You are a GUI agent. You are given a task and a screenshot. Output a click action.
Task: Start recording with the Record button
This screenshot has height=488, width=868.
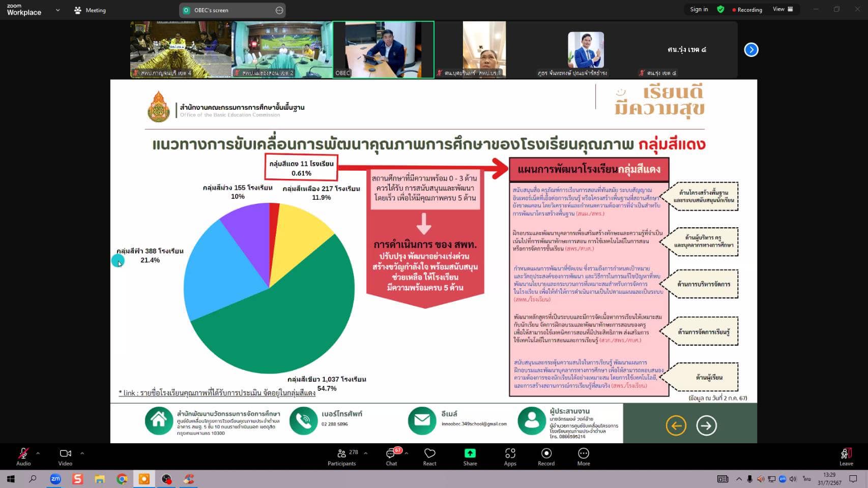(546, 456)
